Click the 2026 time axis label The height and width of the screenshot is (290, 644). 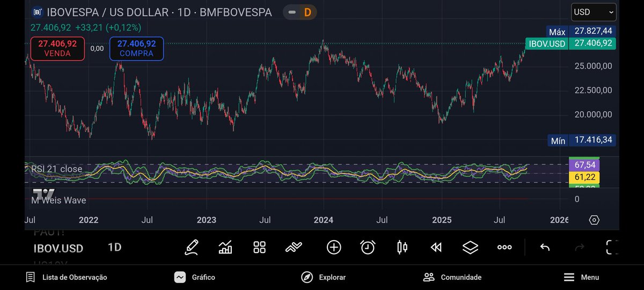click(x=559, y=220)
